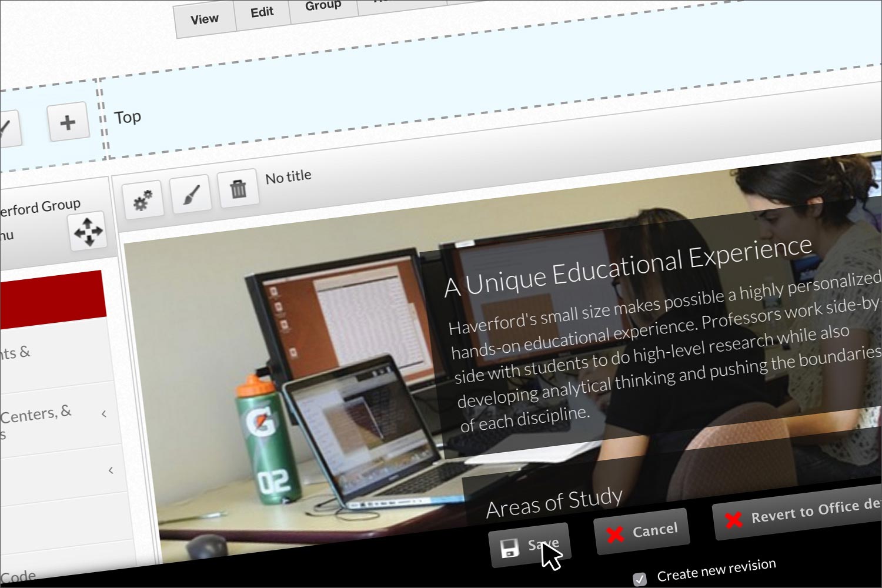Click the Save button label
The image size is (882, 588).
coord(542,544)
